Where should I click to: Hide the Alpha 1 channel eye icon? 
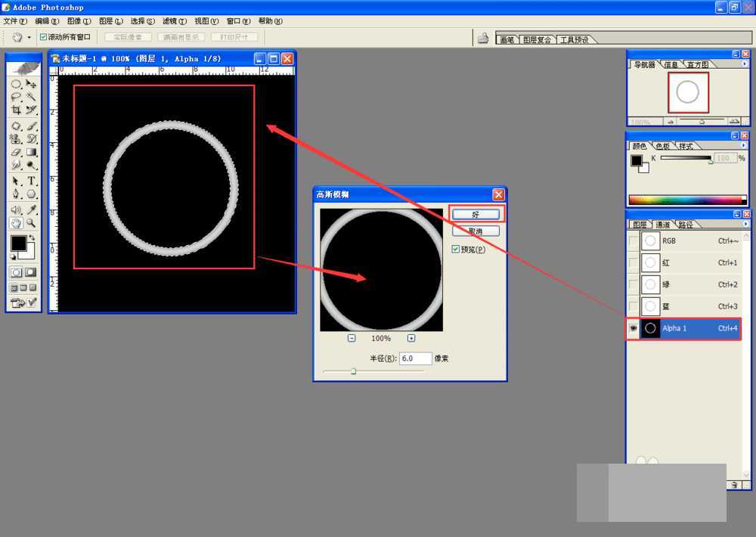pos(633,328)
